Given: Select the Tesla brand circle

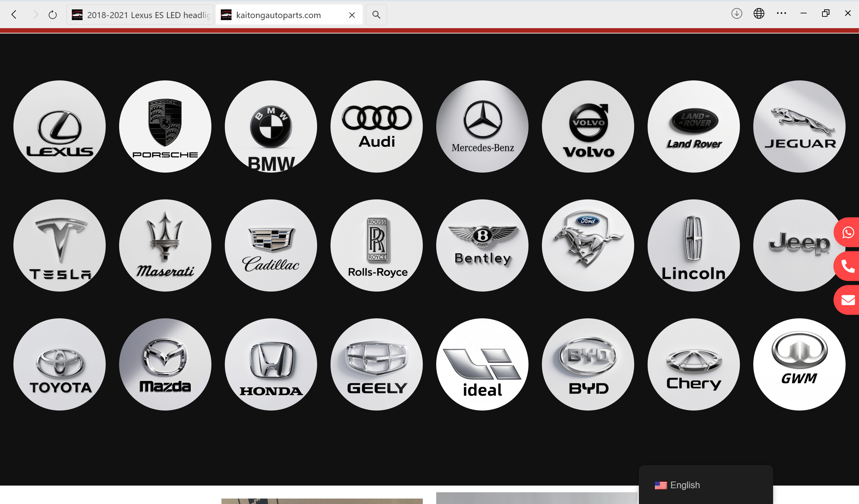Looking at the screenshot, I should [60, 245].
